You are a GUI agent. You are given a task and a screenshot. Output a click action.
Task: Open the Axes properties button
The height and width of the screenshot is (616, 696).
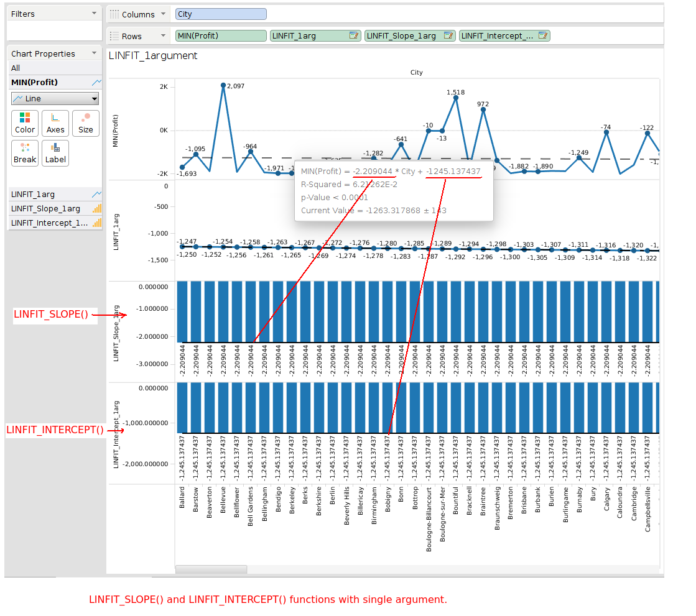coord(55,123)
